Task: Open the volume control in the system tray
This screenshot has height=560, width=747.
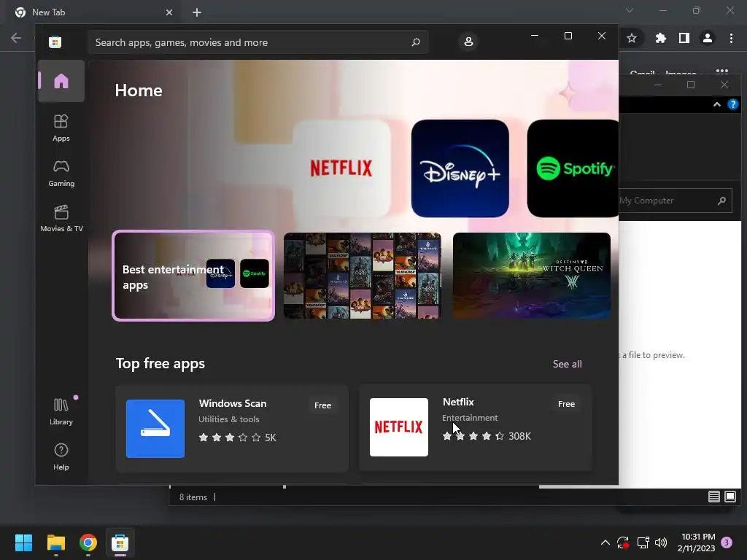Action: pyautogui.click(x=661, y=542)
